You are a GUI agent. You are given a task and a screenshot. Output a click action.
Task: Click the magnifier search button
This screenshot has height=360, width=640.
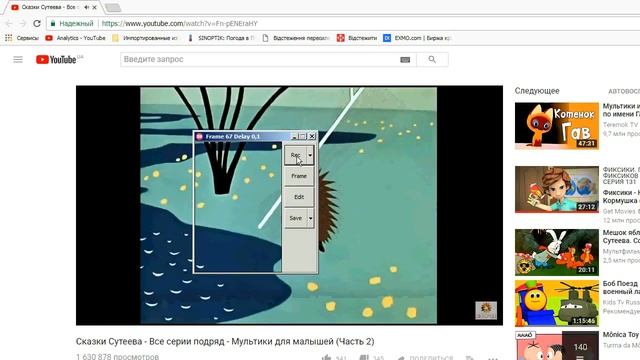pyautogui.click(x=432, y=60)
